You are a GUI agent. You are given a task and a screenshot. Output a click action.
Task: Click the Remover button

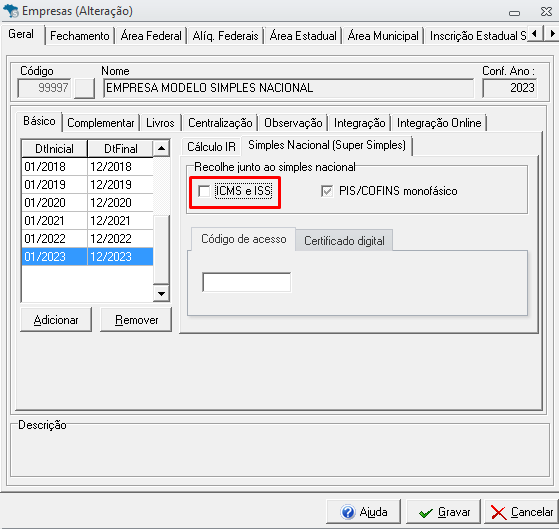click(x=136, y=320)
